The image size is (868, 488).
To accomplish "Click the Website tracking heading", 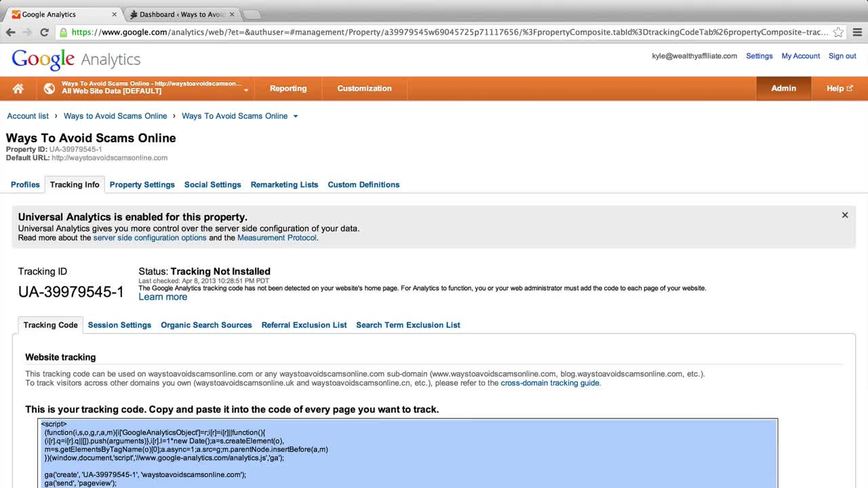I will tap(60, 357).
